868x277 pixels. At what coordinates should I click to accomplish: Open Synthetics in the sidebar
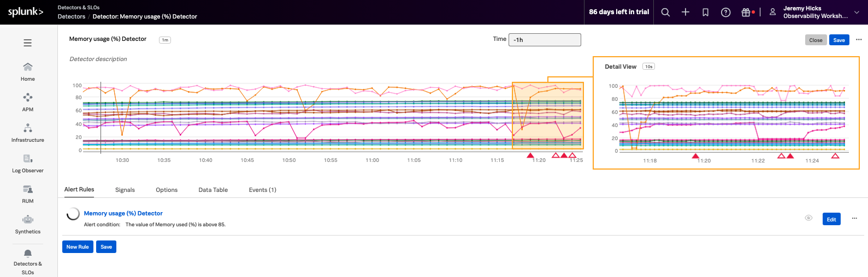27,224
